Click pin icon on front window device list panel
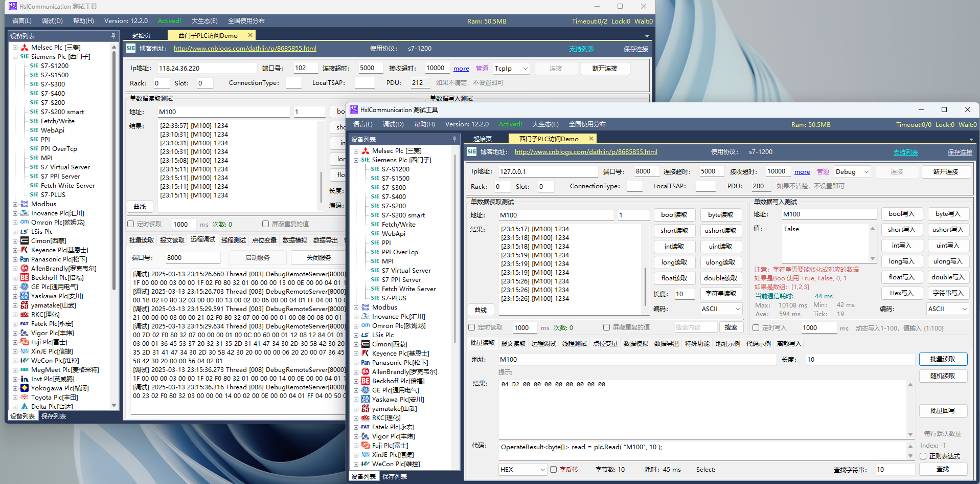980x484 pixels. point(454,139)
